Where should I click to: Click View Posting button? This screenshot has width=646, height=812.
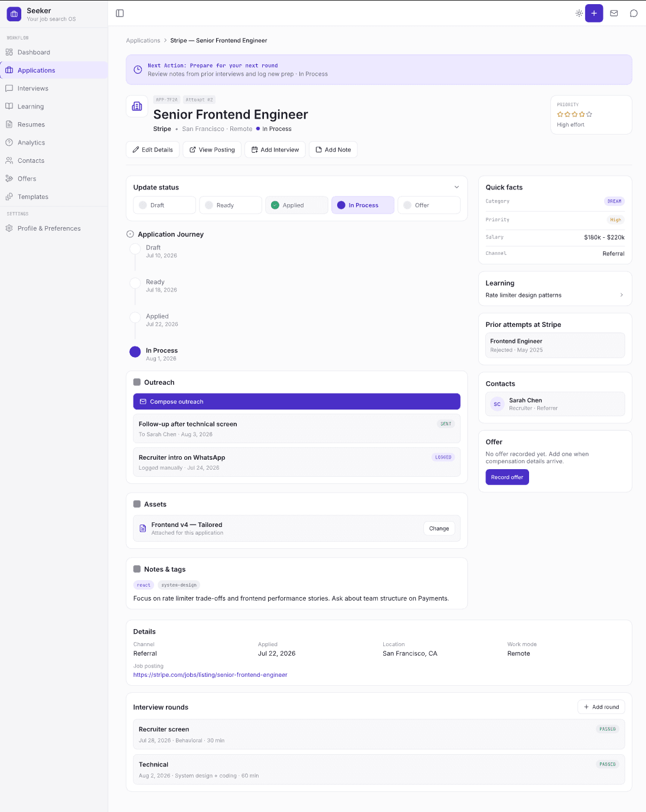(x=212, y=150)
